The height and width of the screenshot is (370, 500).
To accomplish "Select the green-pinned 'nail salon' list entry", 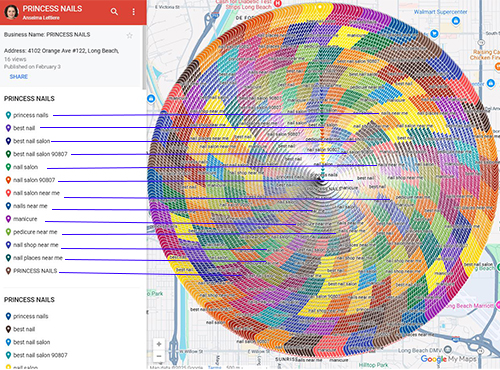I will (x=25, y=167).
